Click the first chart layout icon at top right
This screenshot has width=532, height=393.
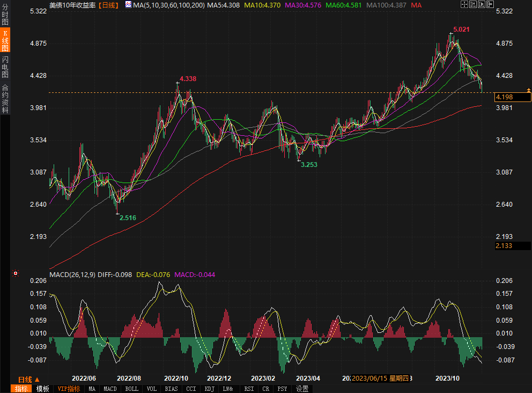(x=465, y=4)
